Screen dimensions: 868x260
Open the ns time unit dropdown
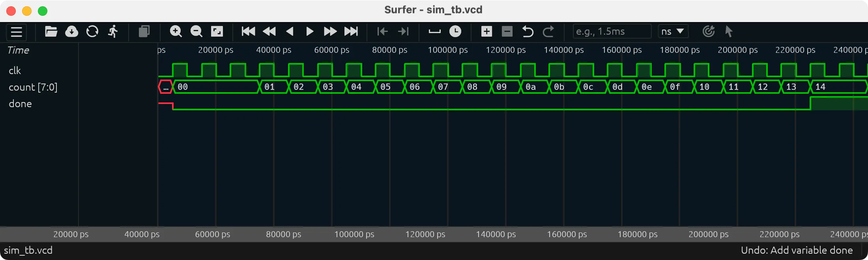tap(673, 32)
